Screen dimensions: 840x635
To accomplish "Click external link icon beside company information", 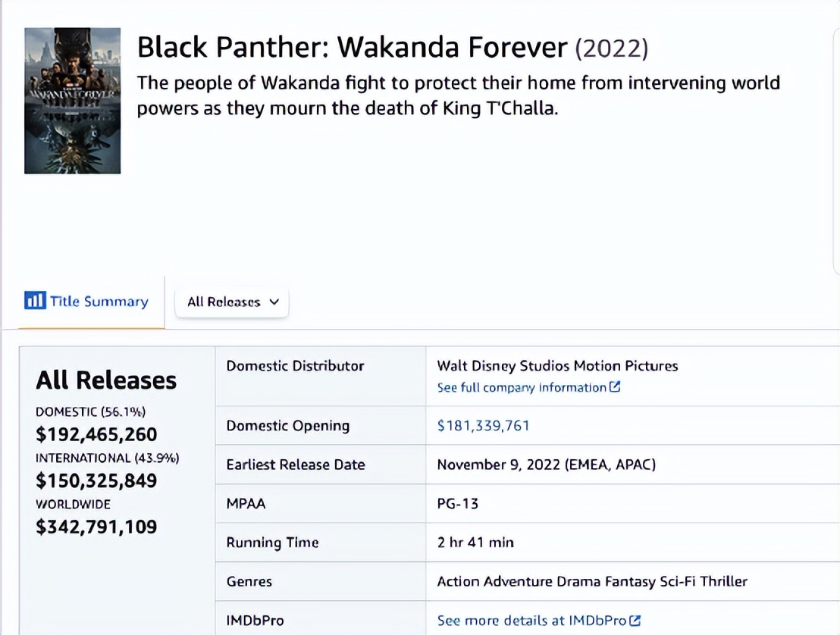I will coord(615,387).
